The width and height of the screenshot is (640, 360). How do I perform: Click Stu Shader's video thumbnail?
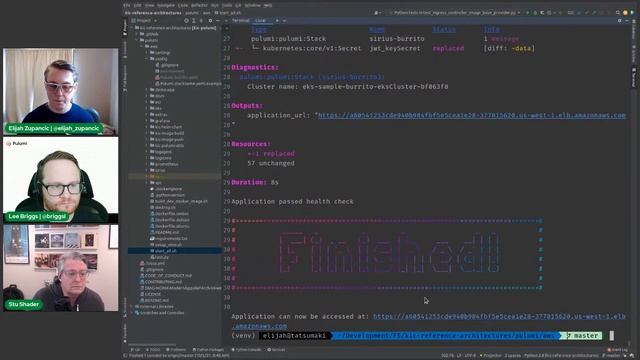61,268
